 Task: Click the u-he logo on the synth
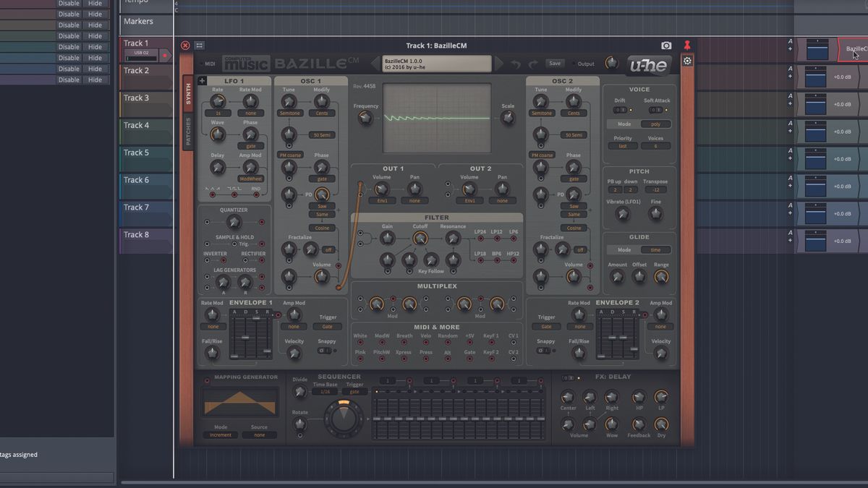pyautogui.click(x=647, y=64)
